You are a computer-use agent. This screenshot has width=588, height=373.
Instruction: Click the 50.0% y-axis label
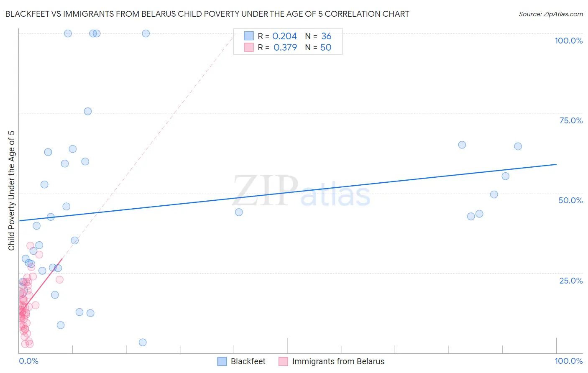pyautogui.click(x=570, y=200)
